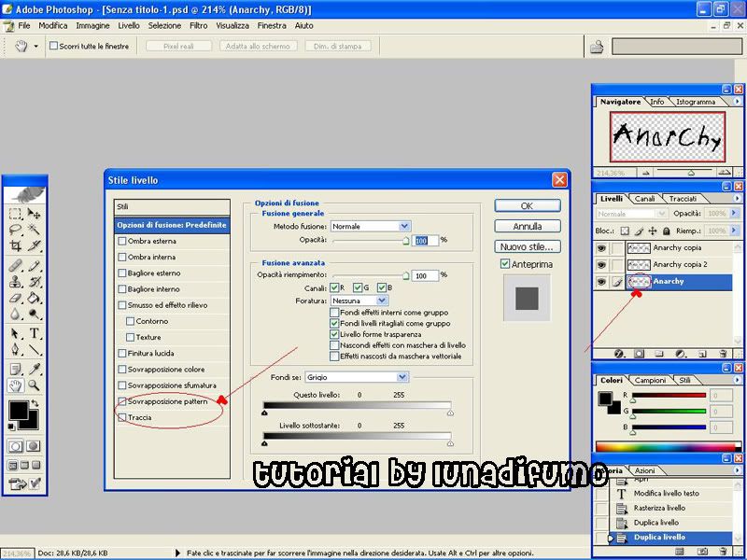Select the Type tool

[x=34, y=333]
